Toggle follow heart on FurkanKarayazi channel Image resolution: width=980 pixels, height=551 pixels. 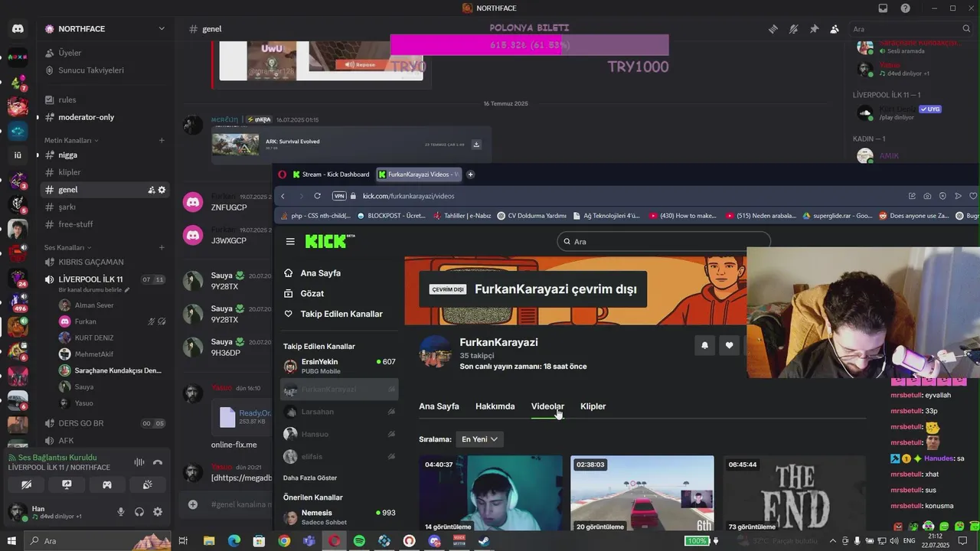730,345
